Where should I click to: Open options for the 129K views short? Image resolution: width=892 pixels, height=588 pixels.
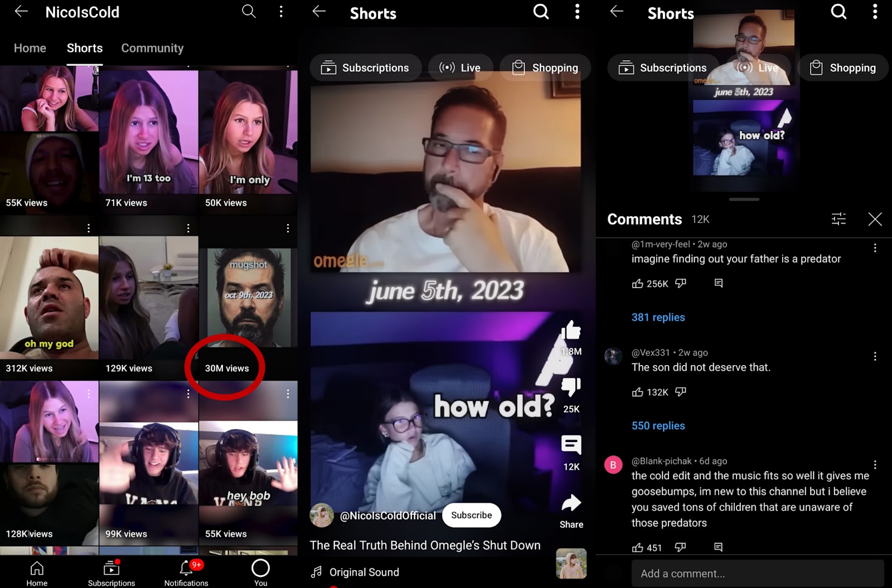[x=188, y=228]
